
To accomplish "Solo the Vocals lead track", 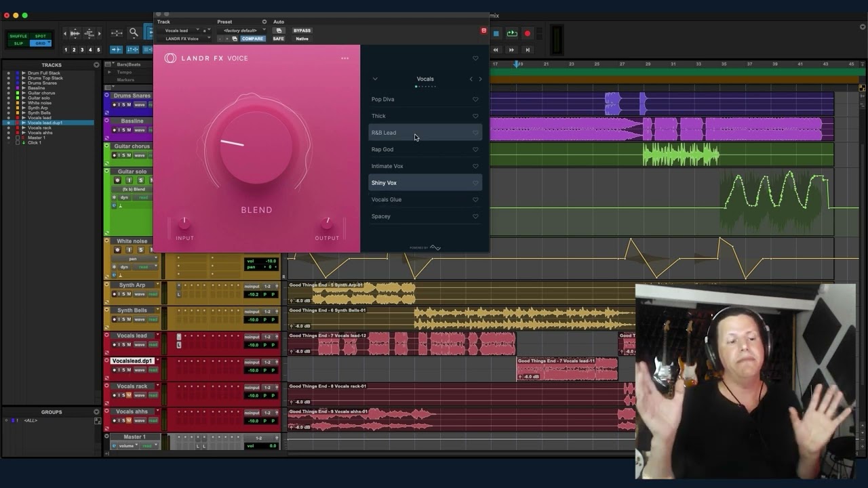I will (x=122, y=345).
